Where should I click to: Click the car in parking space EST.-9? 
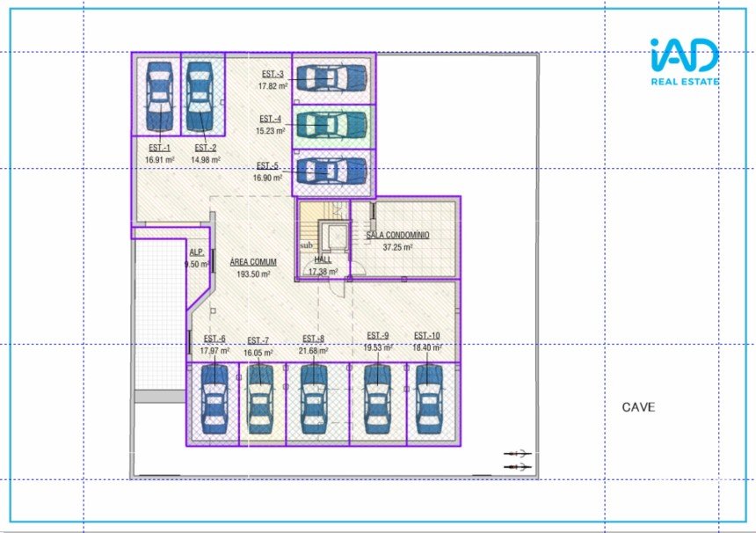(377, 398)
